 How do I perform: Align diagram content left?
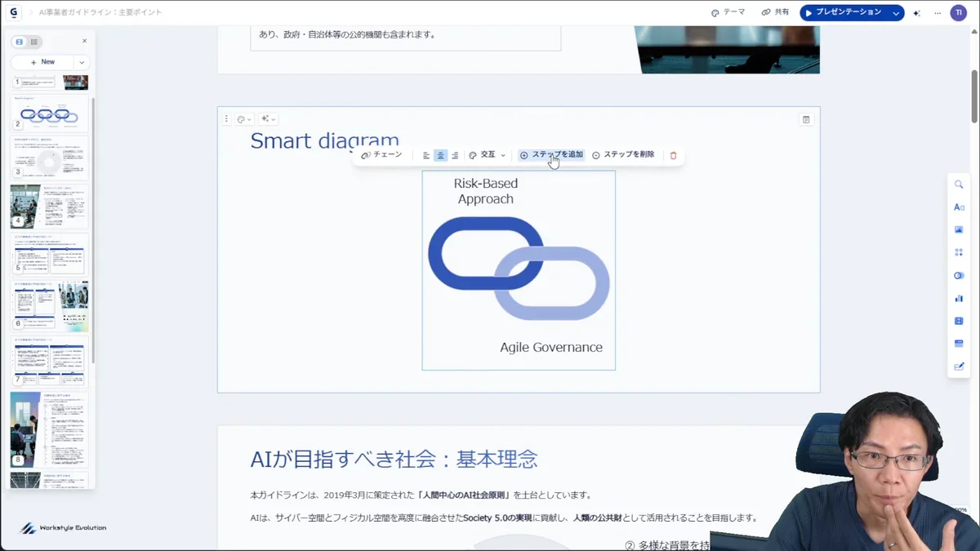click(426, 155)
